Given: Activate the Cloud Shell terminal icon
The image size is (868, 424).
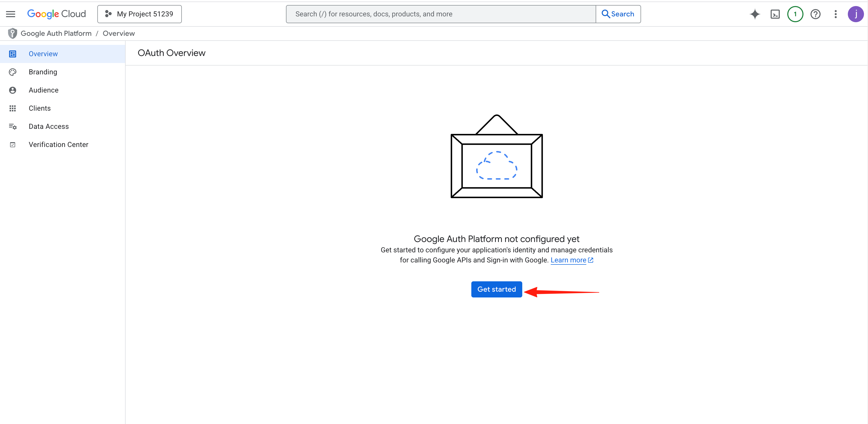Looking at the screenshot, I should 775,14.
